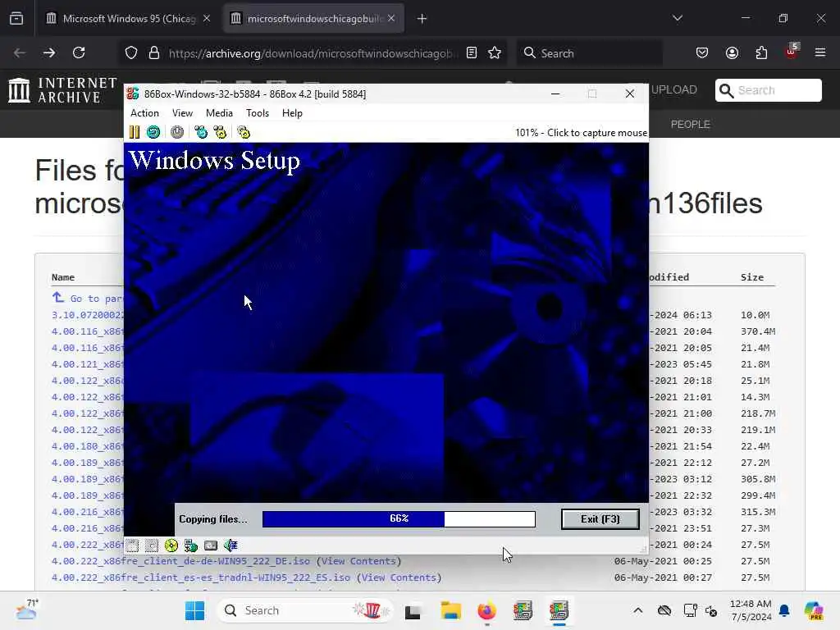This screenshot has height=630, width=840.
Task: Click the second floppy drive status bar icon
Action: point(152,546)
